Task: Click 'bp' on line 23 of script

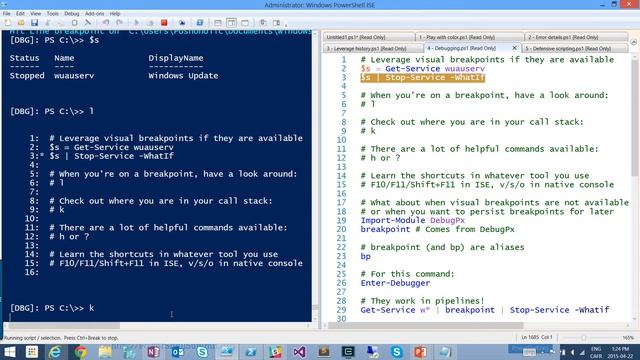Action: click(x=365, y=256)
